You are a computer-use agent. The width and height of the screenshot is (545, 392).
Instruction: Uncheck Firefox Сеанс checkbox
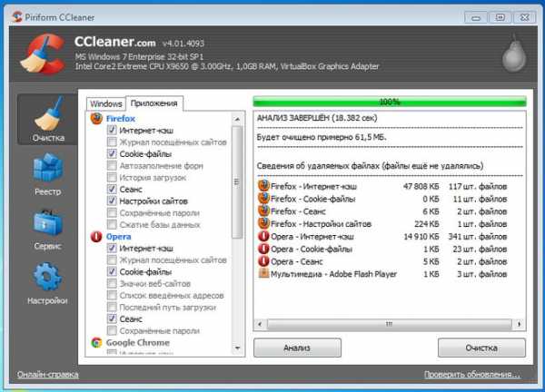(x=112, y=190)
